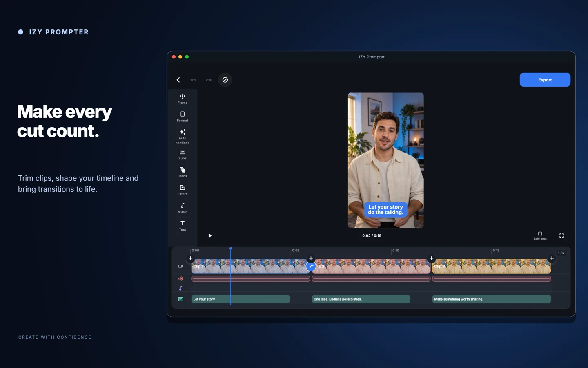Viewport: 588px width, 368px height.
Task: Click the video preview canvas
Action: pos(385,160)
